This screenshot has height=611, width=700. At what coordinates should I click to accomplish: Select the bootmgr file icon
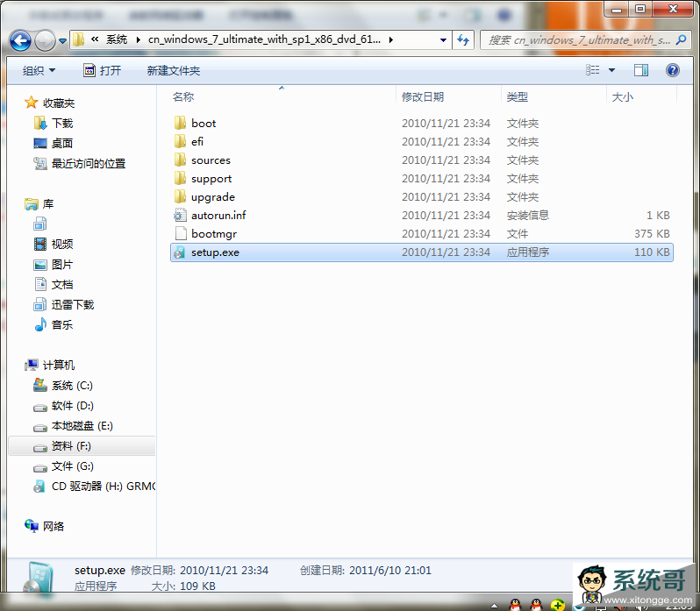pyautogui.click(x=181, y=234)
